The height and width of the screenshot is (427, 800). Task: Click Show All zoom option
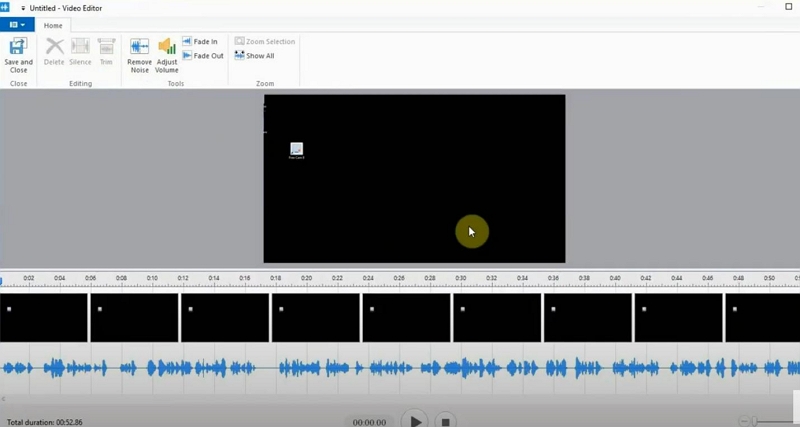coord(255,56)
